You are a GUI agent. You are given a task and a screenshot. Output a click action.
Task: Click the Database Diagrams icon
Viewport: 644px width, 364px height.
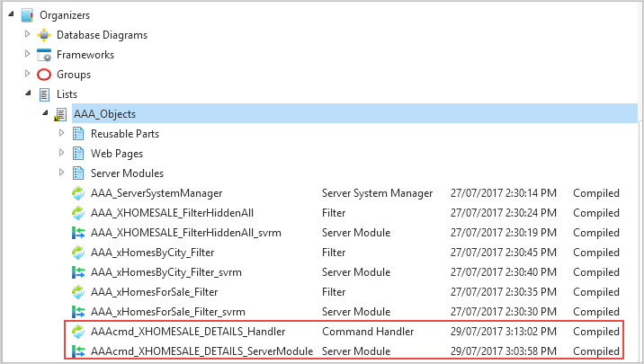(44, 34)
